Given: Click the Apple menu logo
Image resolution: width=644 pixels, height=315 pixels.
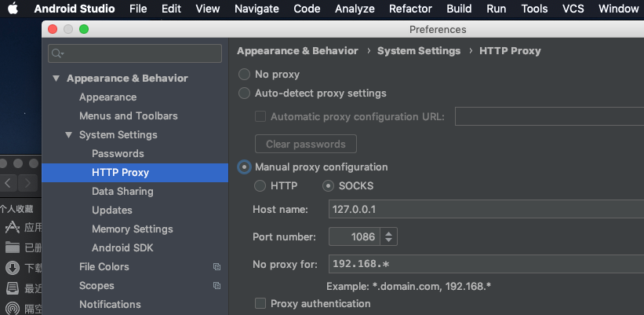Looking at the screenshot, I should [13, 9].
